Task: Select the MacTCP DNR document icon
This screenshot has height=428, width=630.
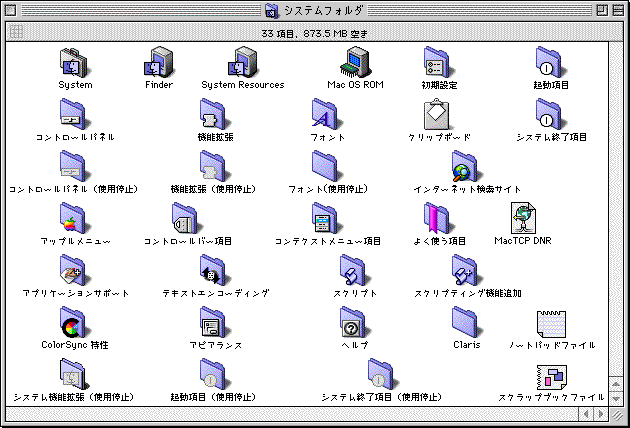Action: (x=523, y=218)
